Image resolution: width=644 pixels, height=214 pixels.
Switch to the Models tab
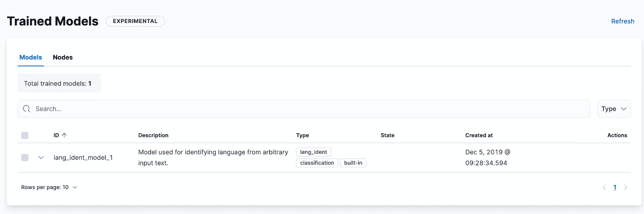[x=31, y=57]
